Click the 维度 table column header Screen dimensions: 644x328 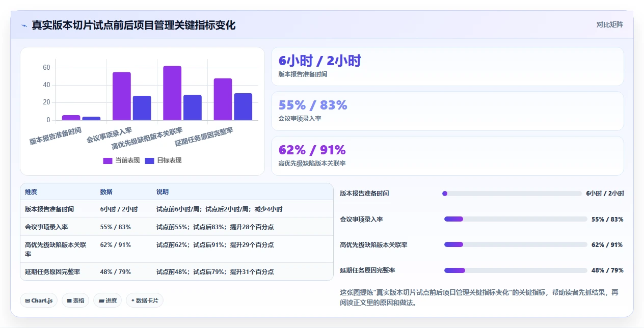click(x=31, y=192)
